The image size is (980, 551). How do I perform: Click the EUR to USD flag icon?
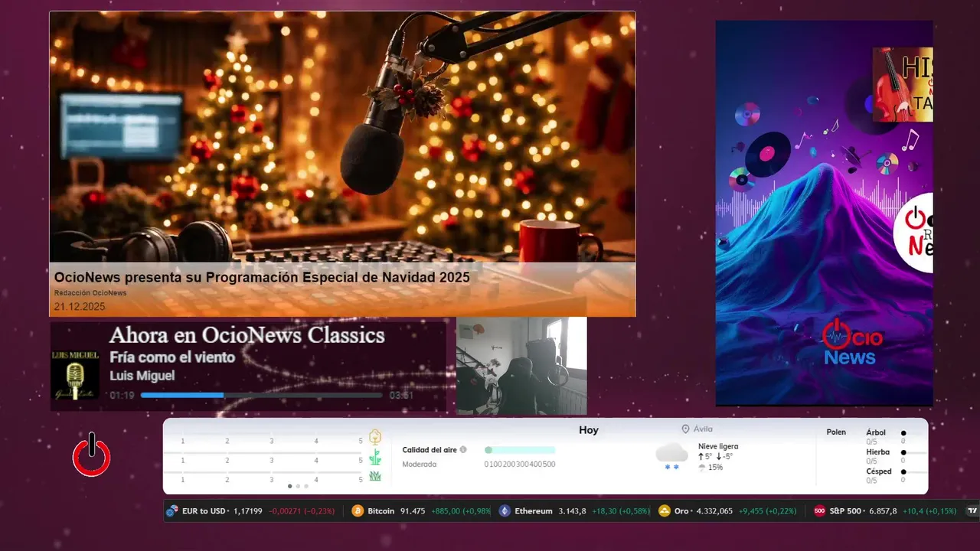(172, 510)
